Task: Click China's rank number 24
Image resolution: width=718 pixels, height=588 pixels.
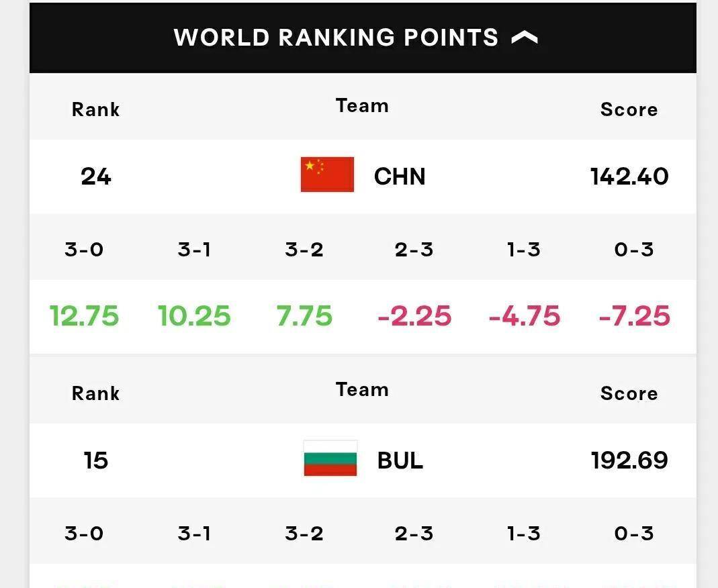Action: pos(95,177)
